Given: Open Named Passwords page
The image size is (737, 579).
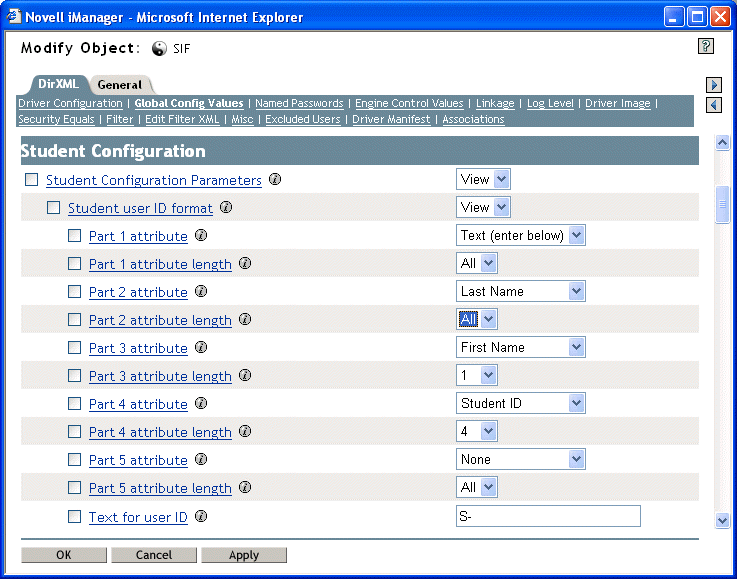Looking at the screenshot, I should coord(299,103).
